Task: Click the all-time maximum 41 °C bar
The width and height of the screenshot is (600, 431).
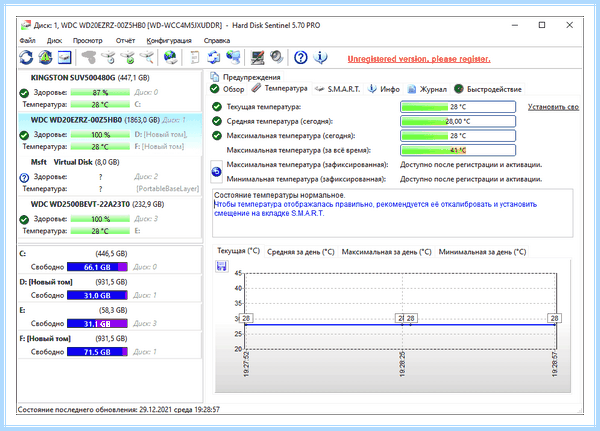Action: (458, 150)
